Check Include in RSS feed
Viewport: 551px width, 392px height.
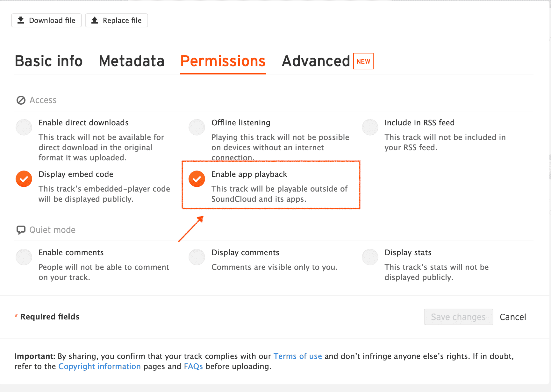370,127
